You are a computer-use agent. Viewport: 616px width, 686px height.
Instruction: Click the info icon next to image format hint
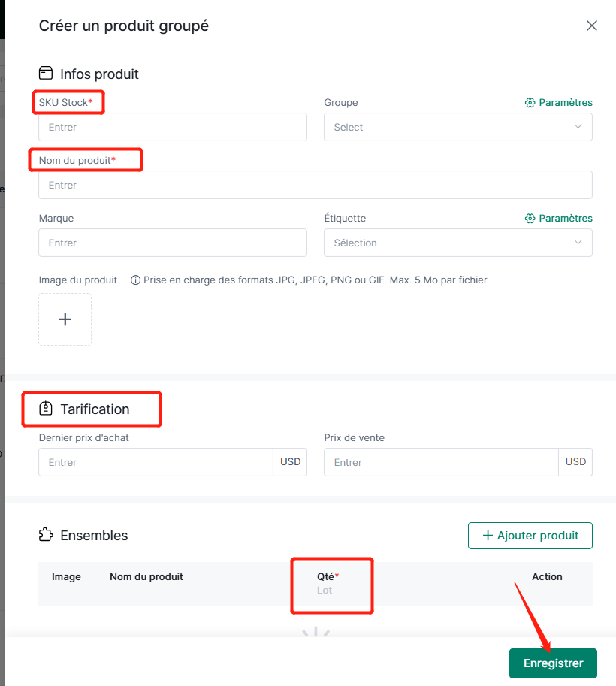136,280
